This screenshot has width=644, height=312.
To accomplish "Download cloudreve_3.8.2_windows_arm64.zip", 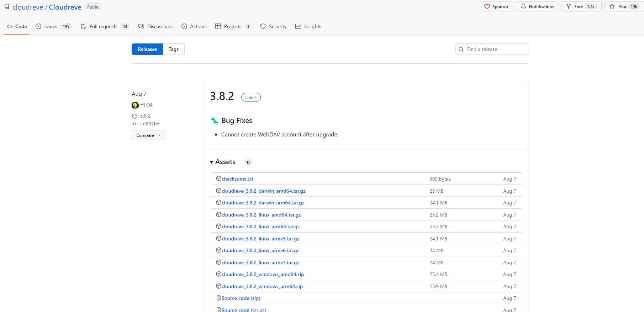I will click(x=262, y=286).
